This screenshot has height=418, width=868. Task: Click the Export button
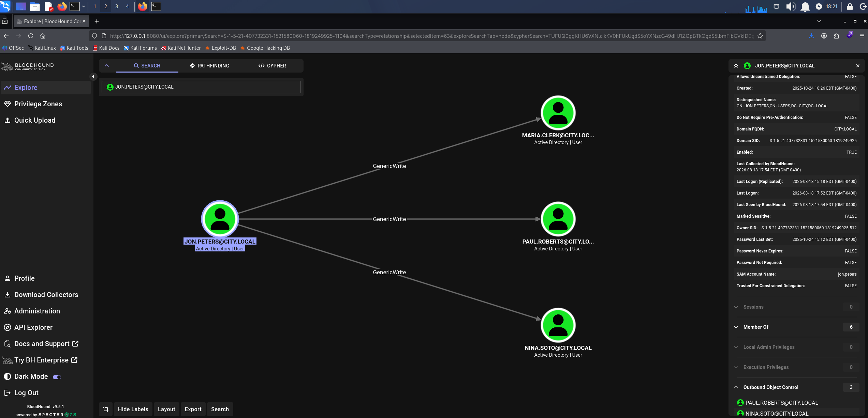[x=193, y=409]
